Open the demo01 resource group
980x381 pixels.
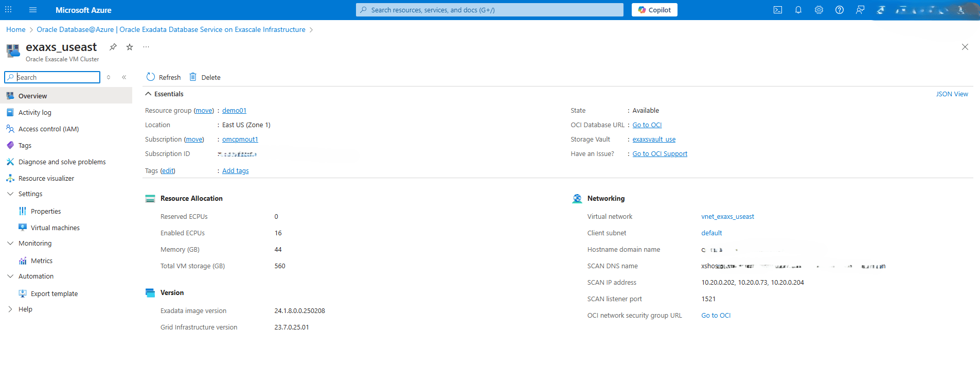pos(234,110)
